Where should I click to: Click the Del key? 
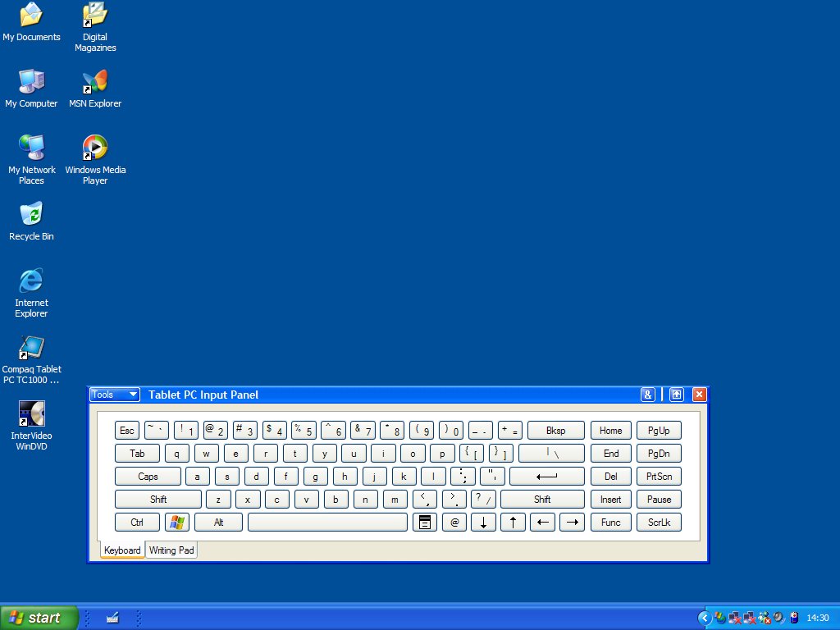(x=610, y=477)
